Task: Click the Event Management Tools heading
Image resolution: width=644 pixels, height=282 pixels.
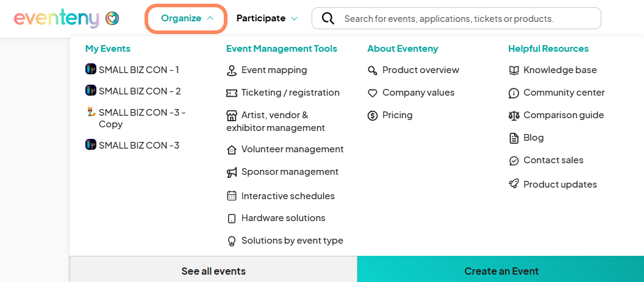Action: 282,49
